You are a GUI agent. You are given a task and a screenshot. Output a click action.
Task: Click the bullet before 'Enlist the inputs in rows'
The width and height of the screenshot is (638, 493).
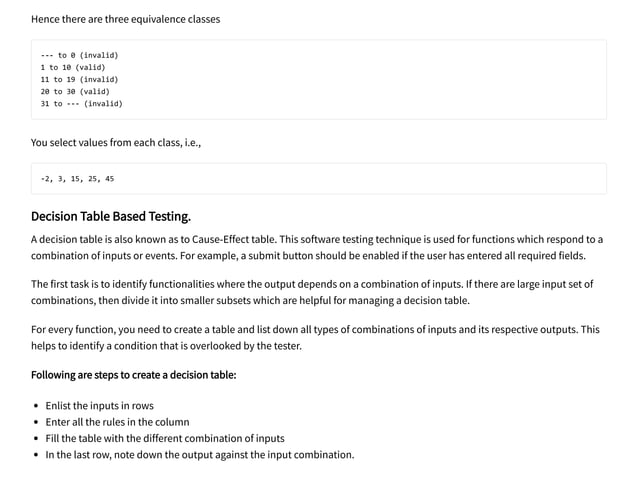click(x=36, y=407)
